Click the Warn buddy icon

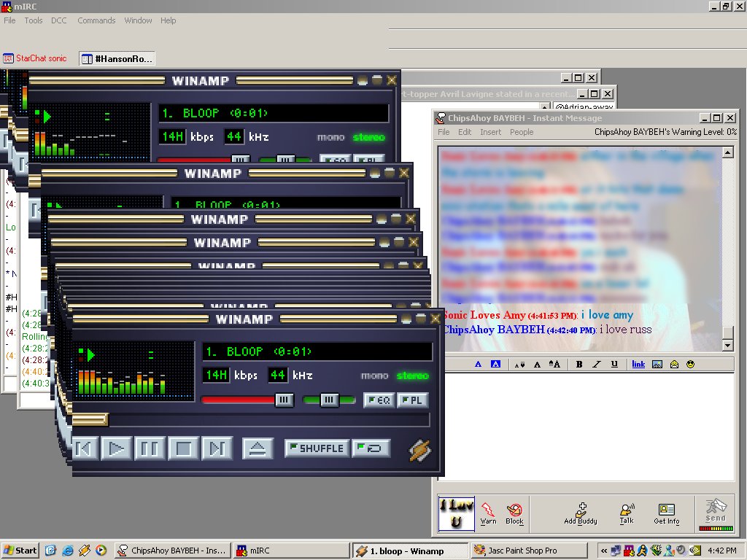point(488,513)
